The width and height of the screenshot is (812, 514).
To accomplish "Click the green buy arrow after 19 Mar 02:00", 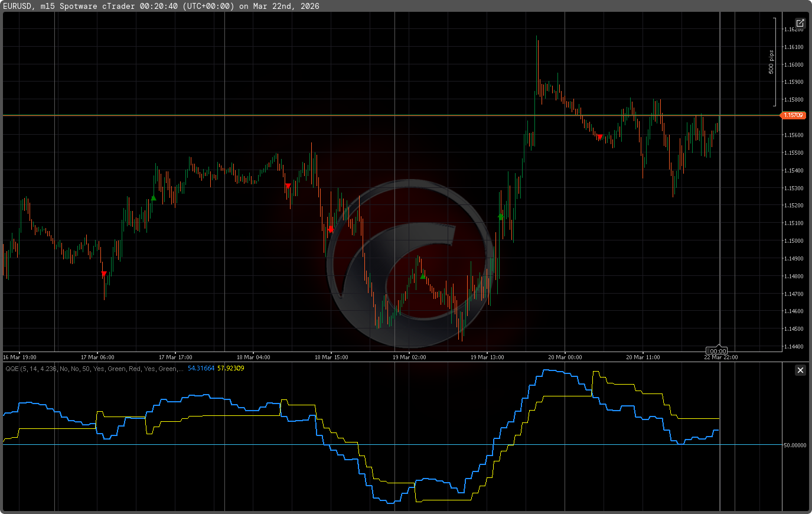I will (x=422, y=276).
